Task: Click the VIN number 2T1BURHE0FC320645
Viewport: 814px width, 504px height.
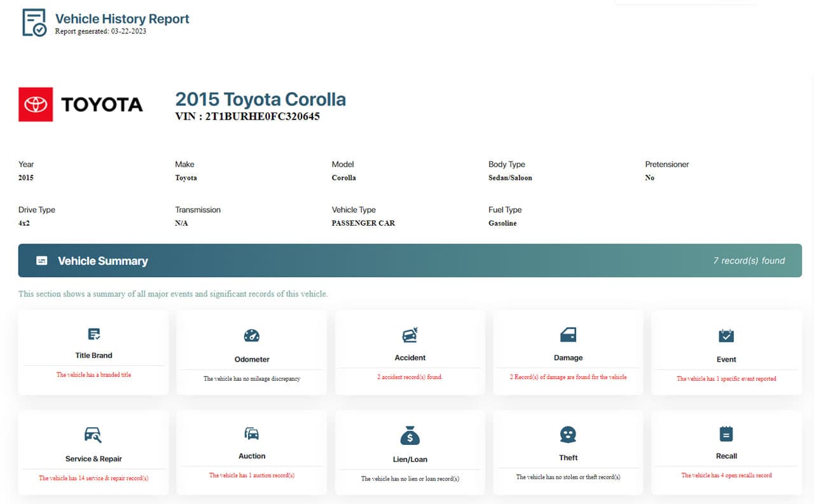Action: tap(263, 117)
